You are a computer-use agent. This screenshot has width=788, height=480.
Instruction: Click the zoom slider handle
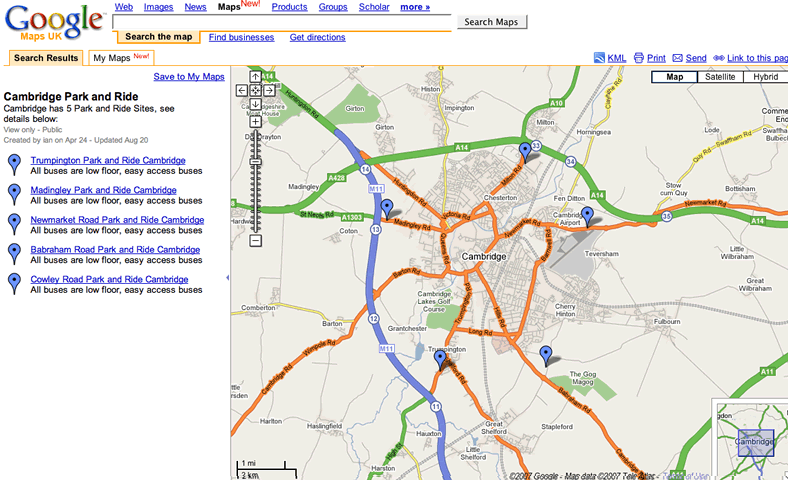click(256, 162)
